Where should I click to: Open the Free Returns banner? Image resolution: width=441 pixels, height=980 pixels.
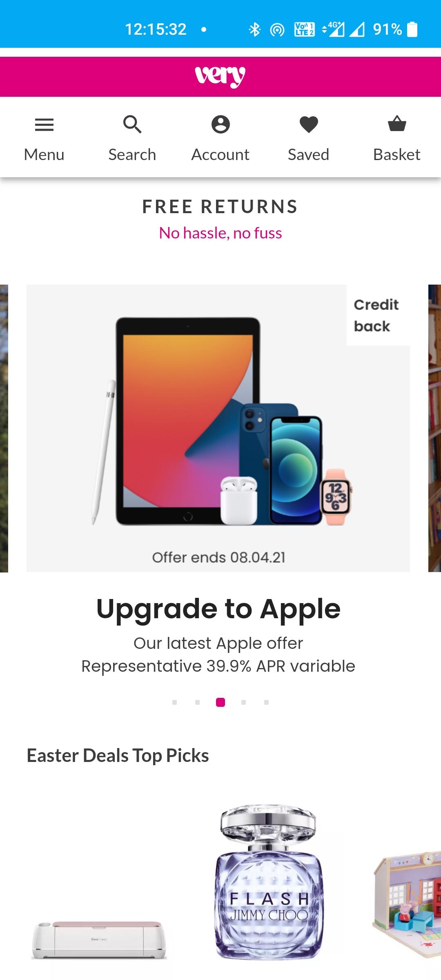220,219
